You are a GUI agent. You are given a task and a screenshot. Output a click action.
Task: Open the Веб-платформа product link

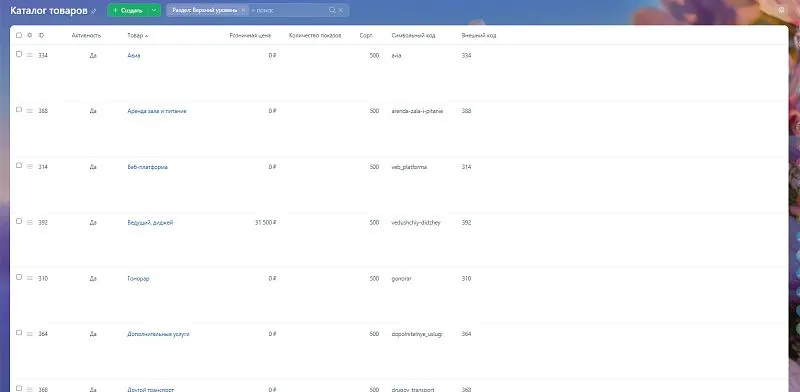147,167
